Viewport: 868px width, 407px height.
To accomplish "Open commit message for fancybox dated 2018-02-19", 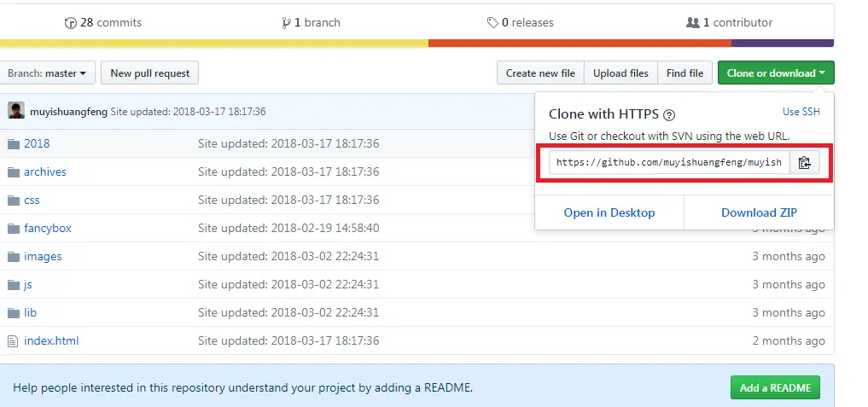I will click(288, 229).
